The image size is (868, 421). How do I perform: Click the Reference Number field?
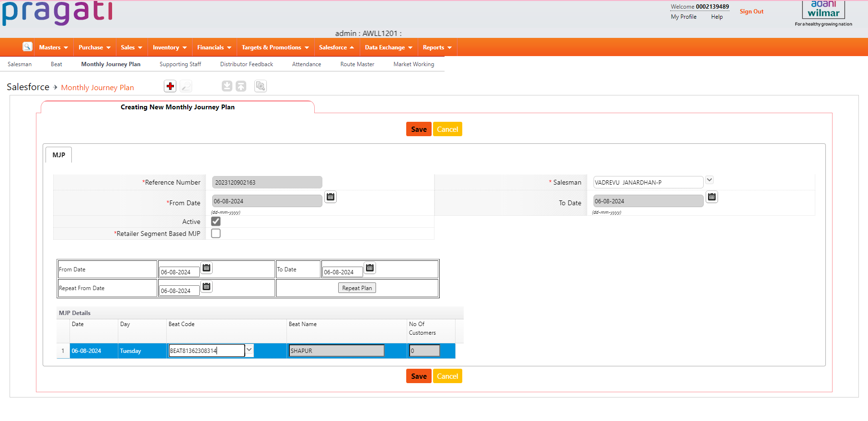pyautogui.click(x=267, y=182)
